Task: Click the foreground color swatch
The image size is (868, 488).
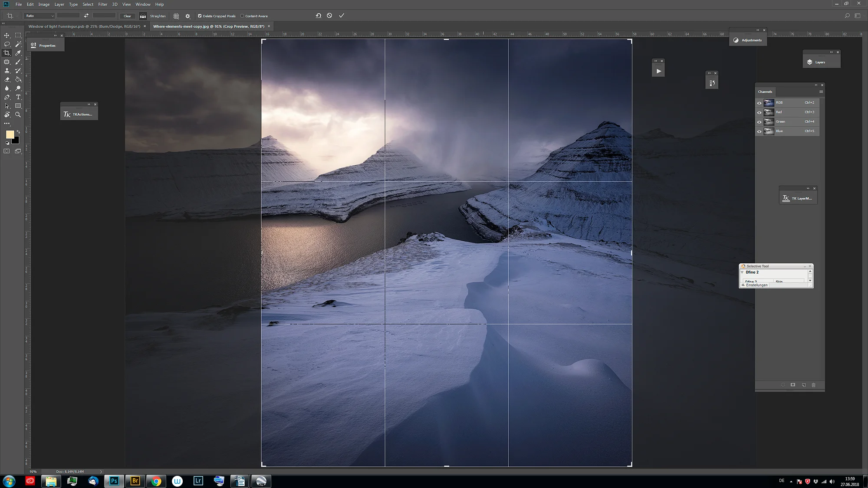Action: 10,135
